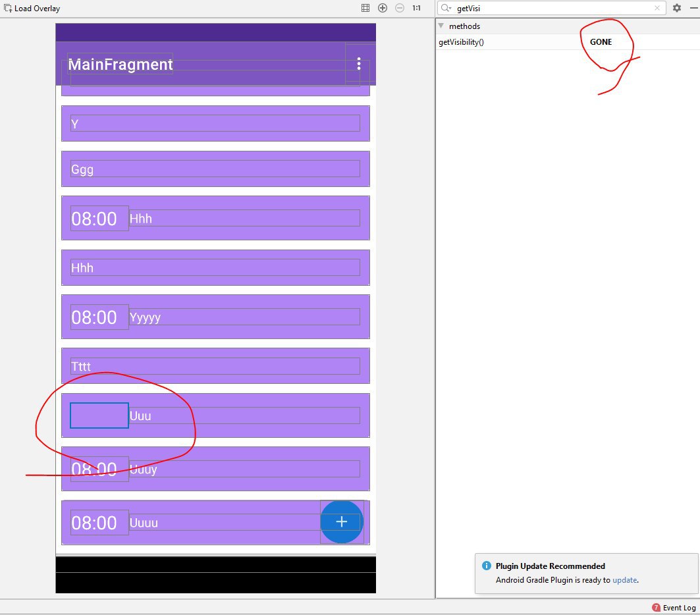
Task: Click the update link in Gradle notification
Action: (x=624, y=580)
